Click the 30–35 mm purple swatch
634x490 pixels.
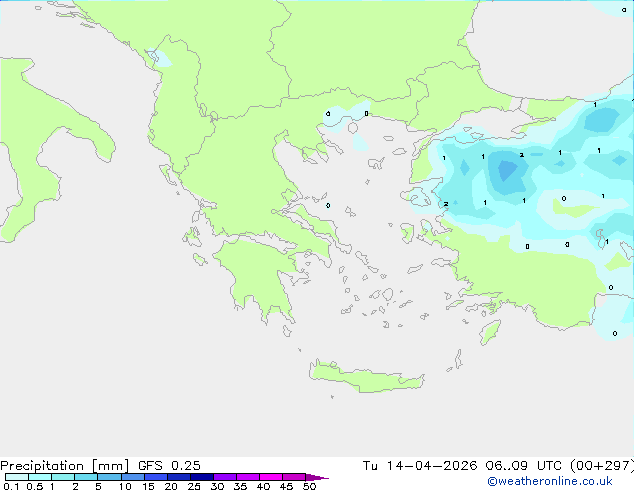pos(225,477)
